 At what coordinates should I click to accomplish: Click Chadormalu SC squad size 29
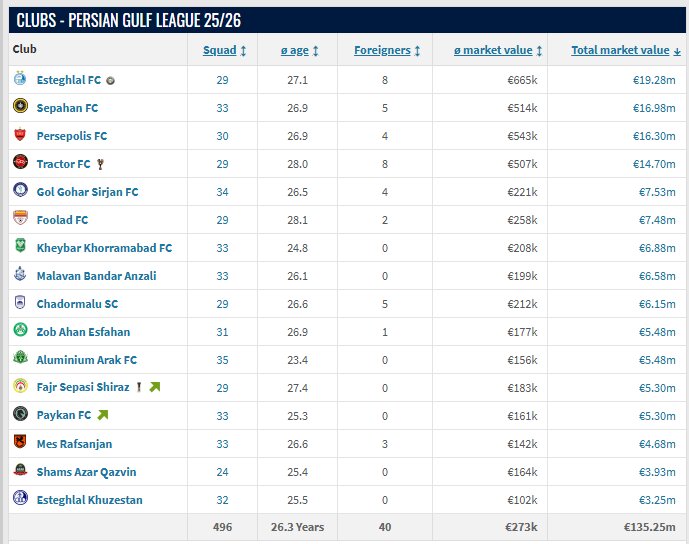pyautogui.click(x=223, y=303)
